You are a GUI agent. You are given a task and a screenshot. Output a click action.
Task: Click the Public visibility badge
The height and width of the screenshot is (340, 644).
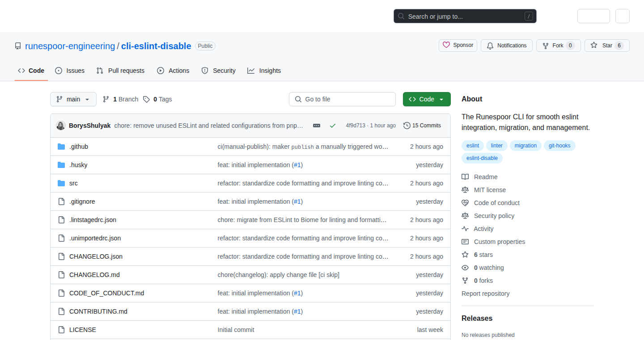tap(205, 46)
